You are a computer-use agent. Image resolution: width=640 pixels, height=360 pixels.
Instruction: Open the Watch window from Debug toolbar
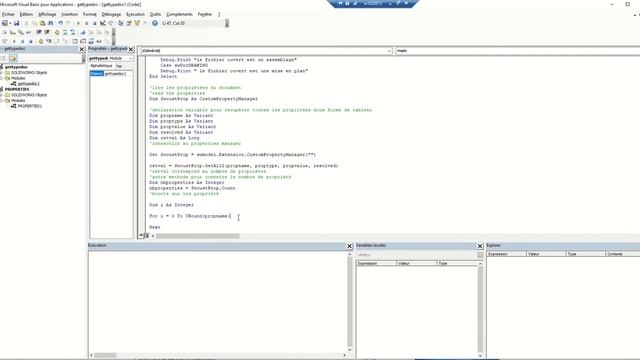(91, 41)
